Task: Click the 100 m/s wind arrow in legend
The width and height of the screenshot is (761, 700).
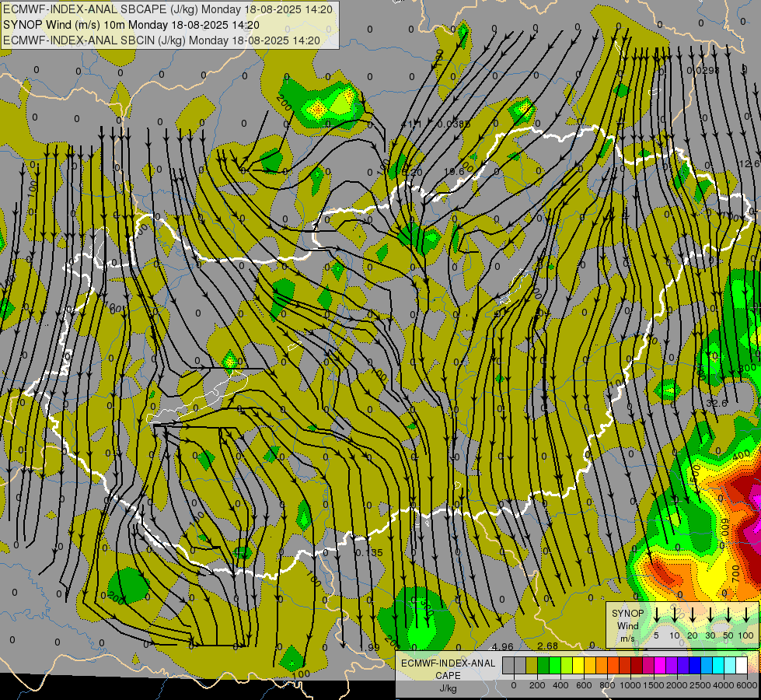Action: point(746,615)
